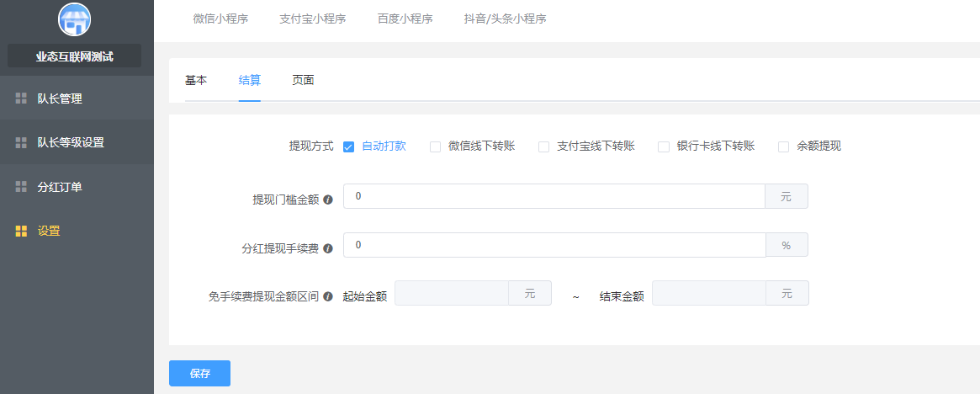Image resolution: width=980 pixels, height=394 pixels.
Task: Click the store avatar logo
Action: tap(74, 19)
